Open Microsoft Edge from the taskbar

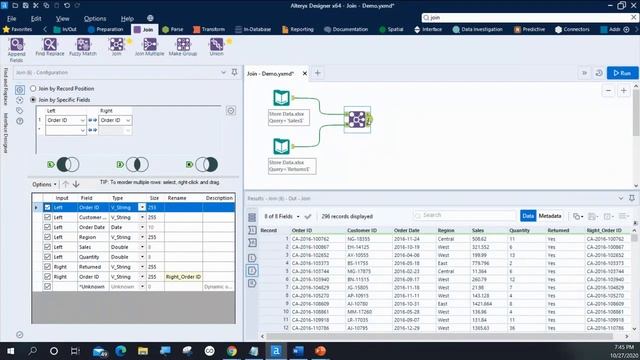[121, 351]
